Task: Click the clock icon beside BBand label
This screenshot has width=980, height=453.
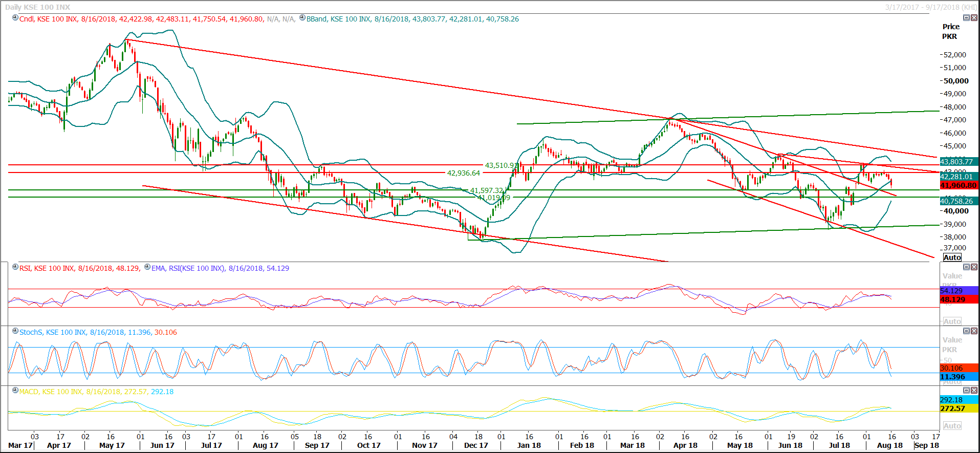Action: pos(302,18)
